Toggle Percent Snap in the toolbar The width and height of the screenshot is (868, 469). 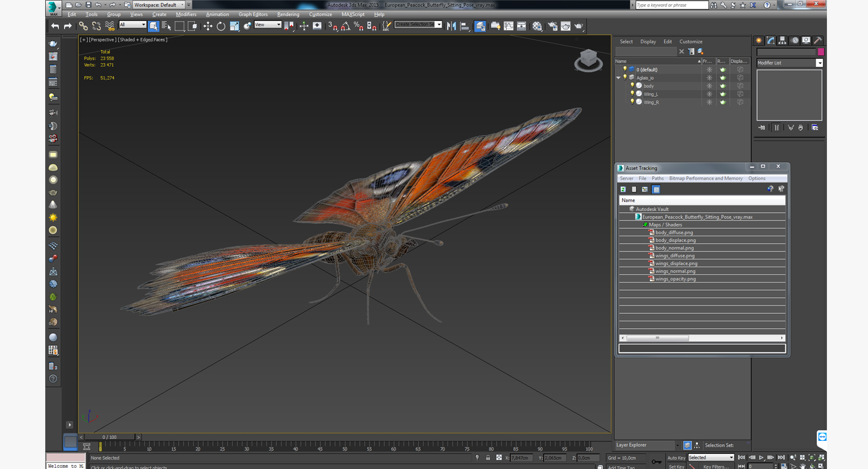358,26
